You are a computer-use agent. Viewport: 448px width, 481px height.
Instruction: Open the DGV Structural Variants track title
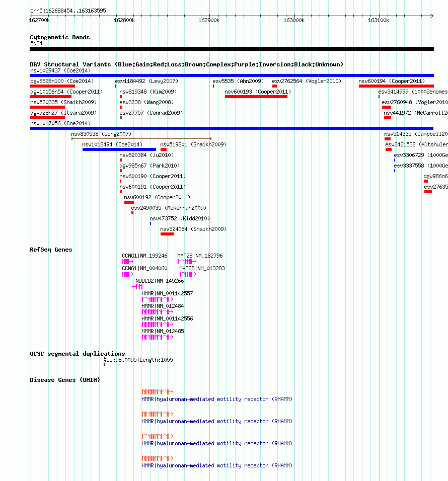tap(186, 64)
